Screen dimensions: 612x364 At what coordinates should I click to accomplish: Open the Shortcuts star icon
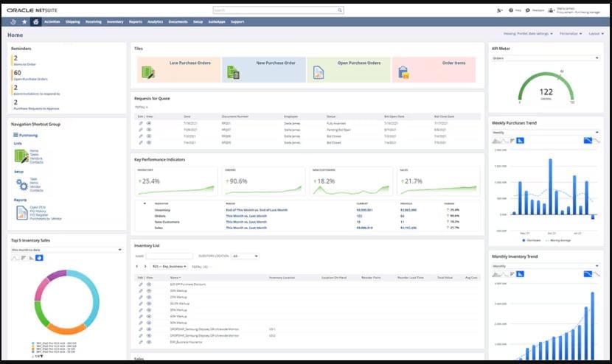point(24,22)
